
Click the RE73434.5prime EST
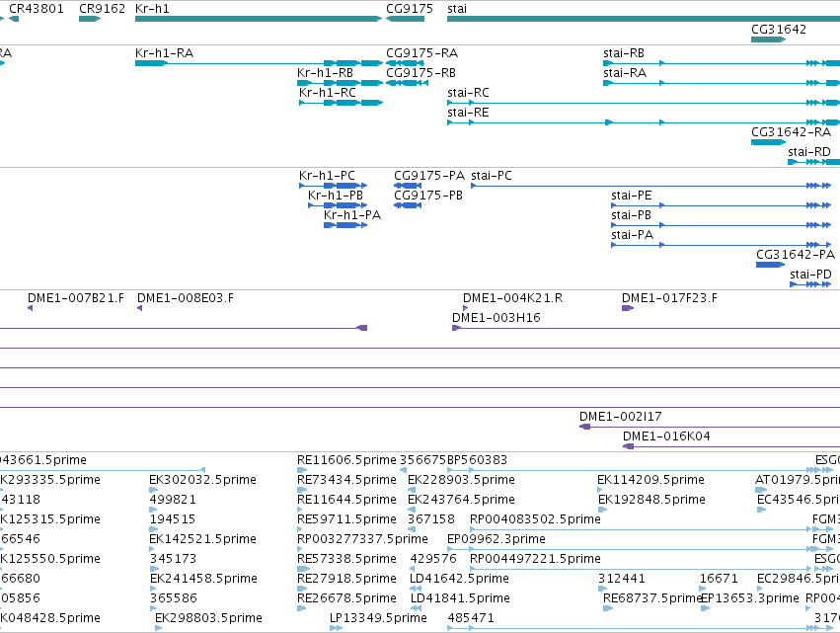(x=302, y=490)
